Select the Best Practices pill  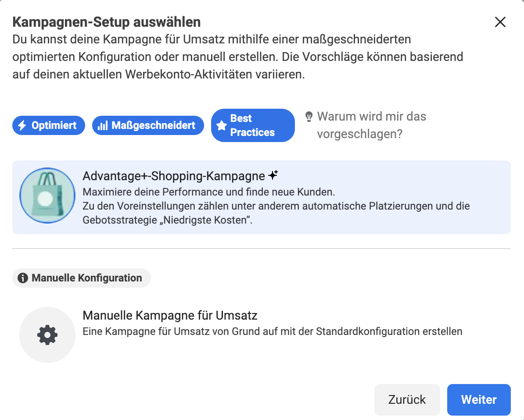click(x=253, y=125)
